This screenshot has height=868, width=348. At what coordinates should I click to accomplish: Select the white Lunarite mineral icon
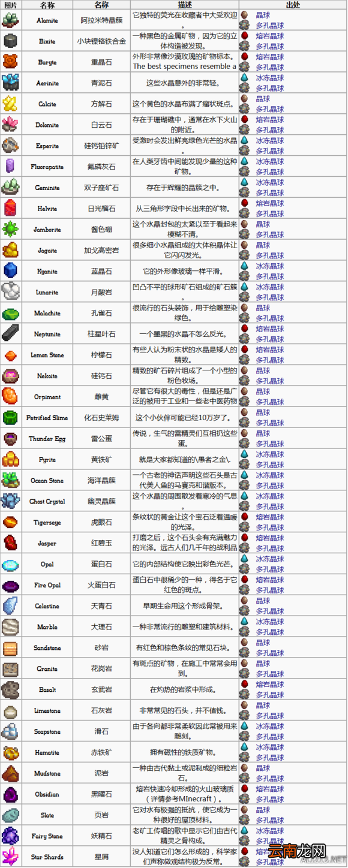pos(10,293)
